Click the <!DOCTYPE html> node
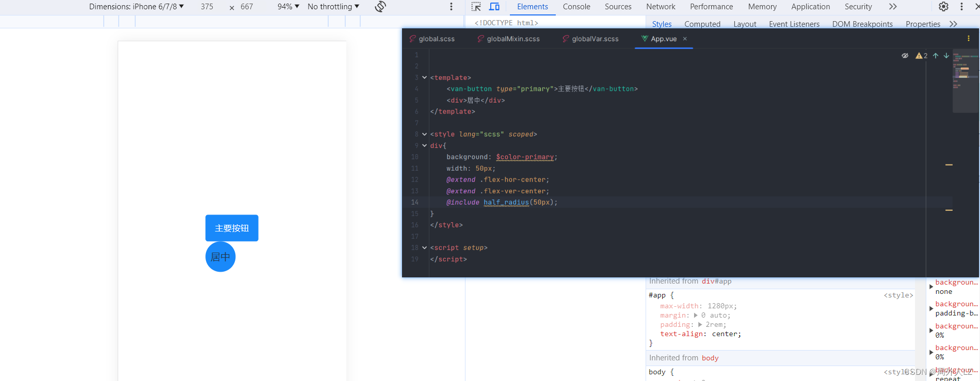Image resolution: width=980 pixels, height=381 pixels. (x=506, y=23)
